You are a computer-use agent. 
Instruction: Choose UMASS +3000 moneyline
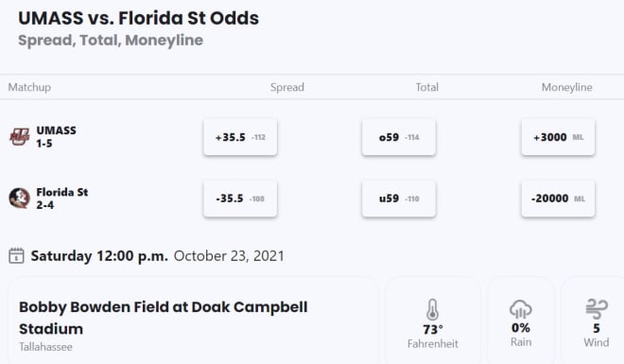pyautogui.click(x=558, y=137)
